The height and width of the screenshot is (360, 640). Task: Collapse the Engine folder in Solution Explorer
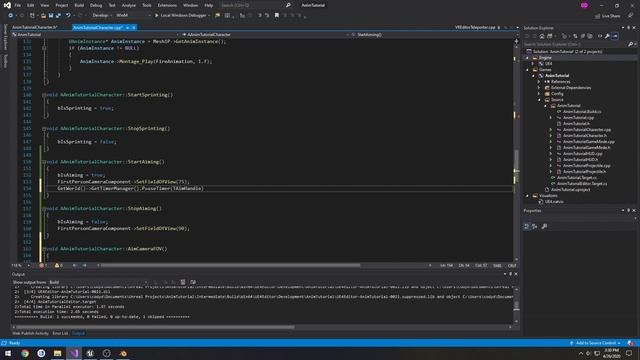pos(527,58)
